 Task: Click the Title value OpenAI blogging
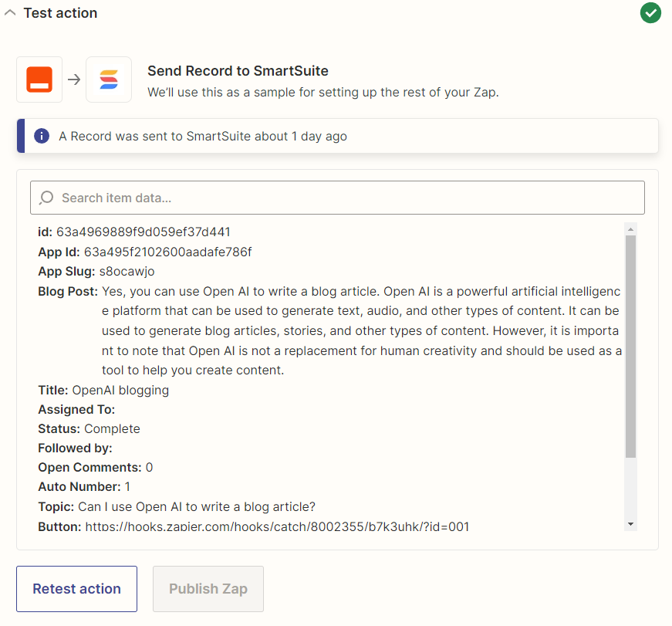pos(120,390)
